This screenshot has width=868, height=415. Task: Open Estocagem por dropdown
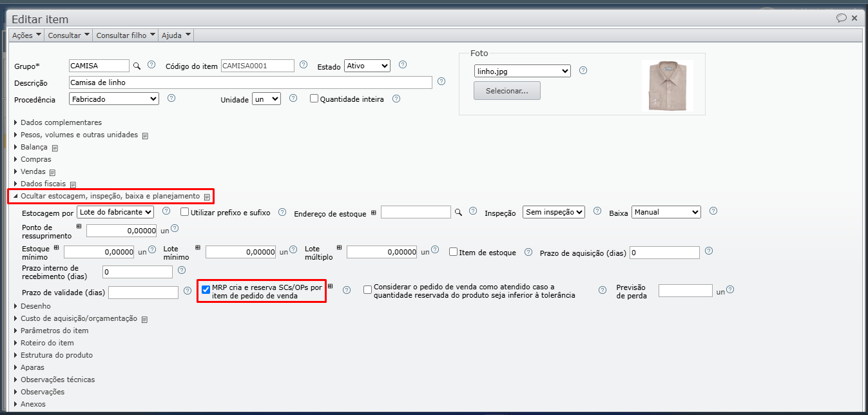pos(115,211)
